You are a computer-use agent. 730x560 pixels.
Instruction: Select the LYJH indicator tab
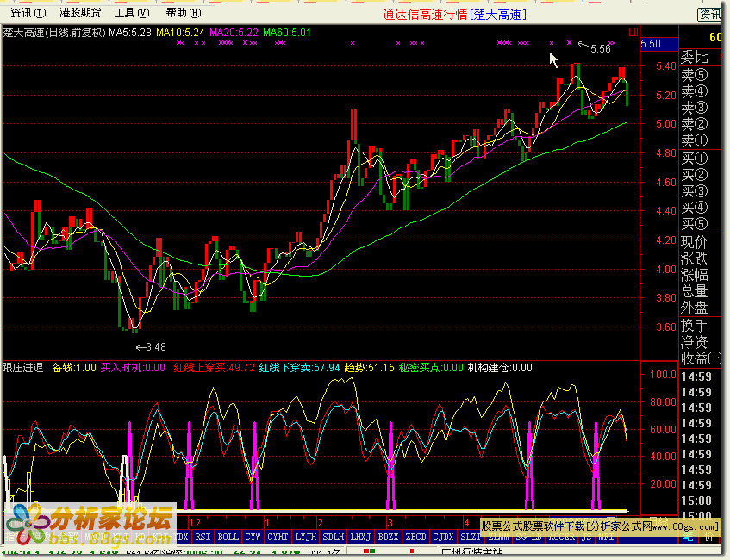coord(305,537)
